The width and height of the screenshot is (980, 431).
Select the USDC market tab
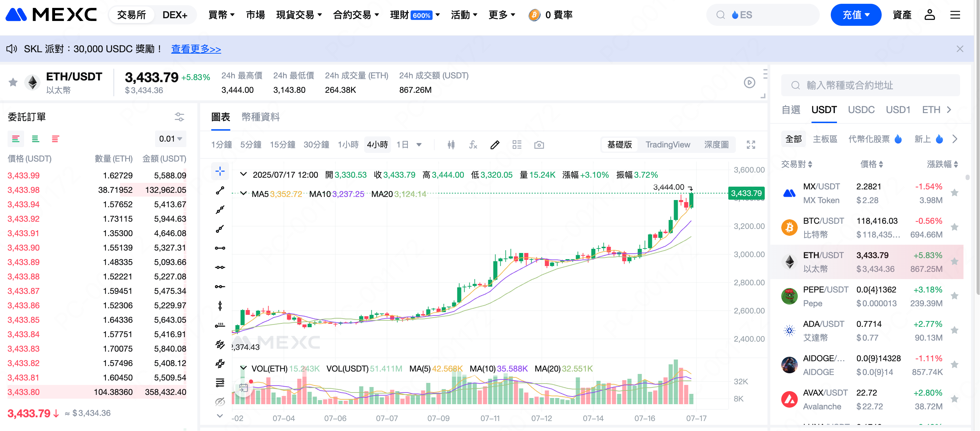coord(861,110)
